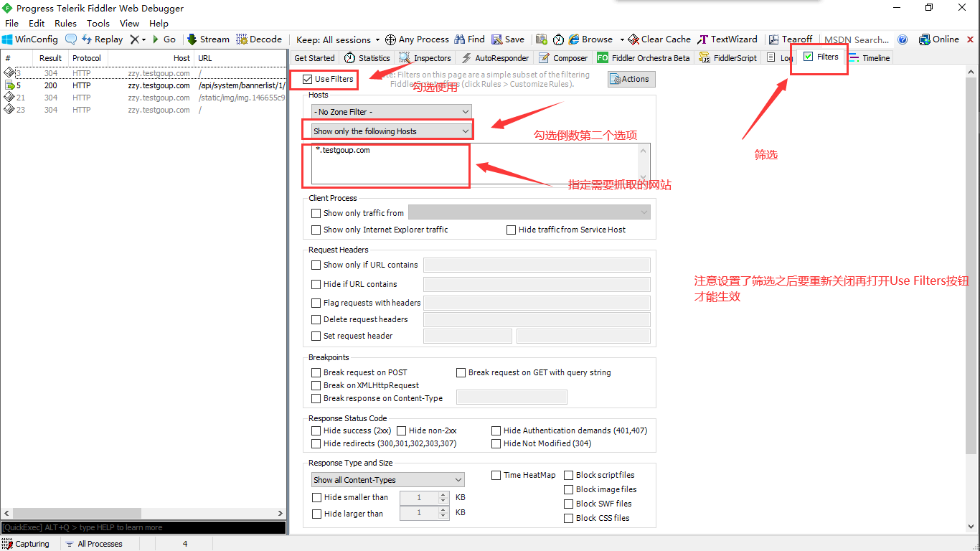Select session 21 static image request
Viewport: 980px width, 551px height.
coord(143,98)
